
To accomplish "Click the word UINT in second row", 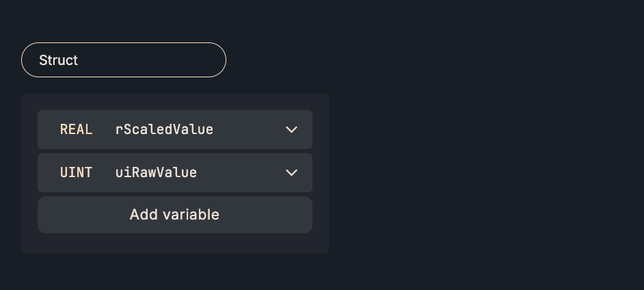I will [76, 172].
